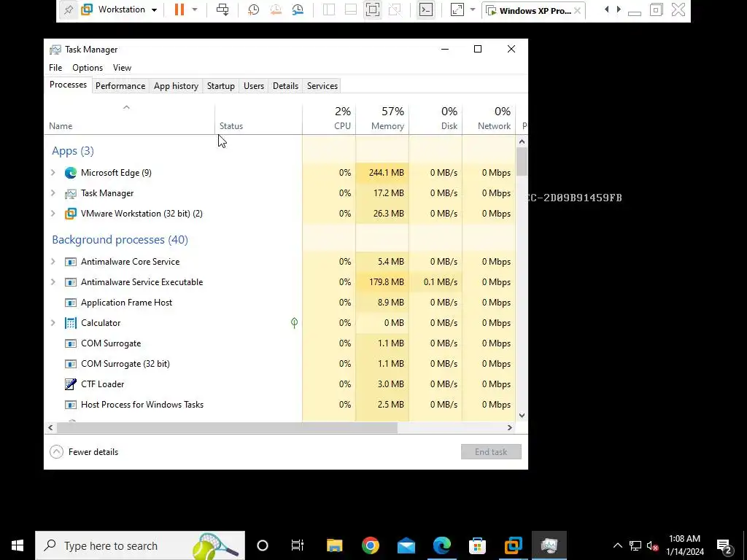Click the console view icon
747x560 pixels.
(x=425, y=9)
